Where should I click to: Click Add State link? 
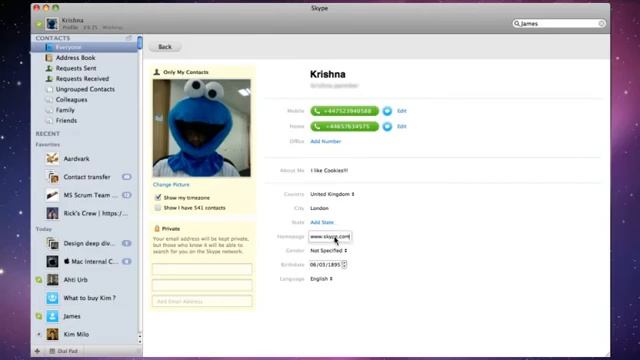pyautogui.click(x=322, y=222)
